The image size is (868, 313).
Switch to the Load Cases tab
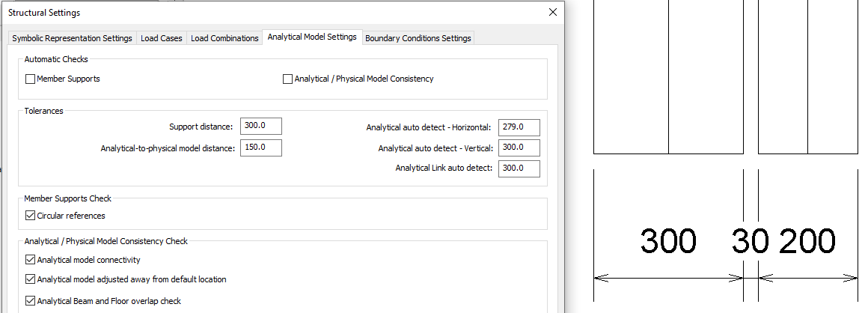click(161, 38)
